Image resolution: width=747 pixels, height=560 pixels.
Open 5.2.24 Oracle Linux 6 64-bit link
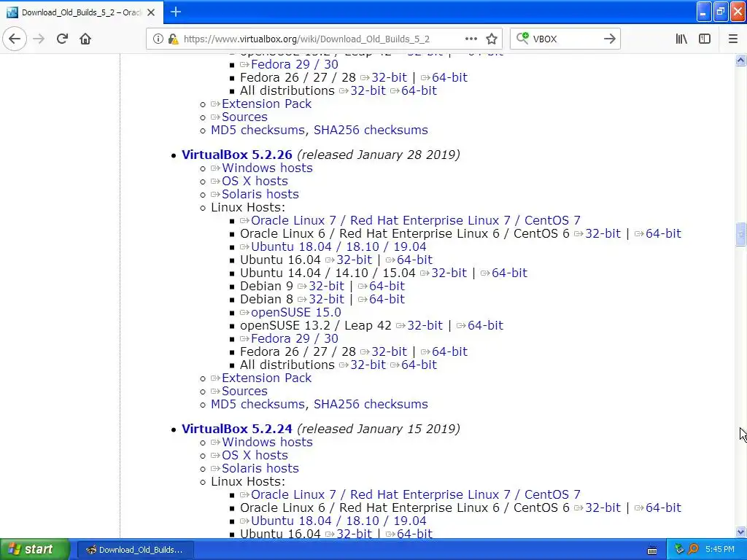click(x=663, y=507)
